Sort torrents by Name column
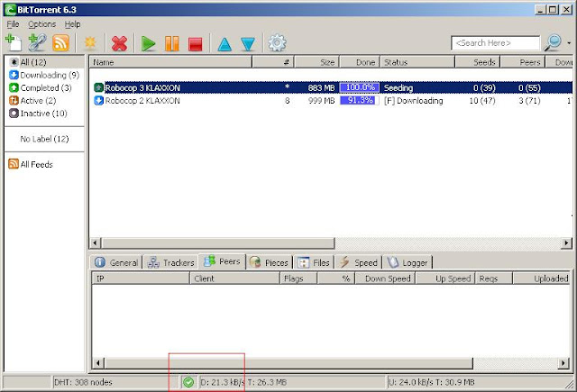577x392 pixels. click(170, 62)
